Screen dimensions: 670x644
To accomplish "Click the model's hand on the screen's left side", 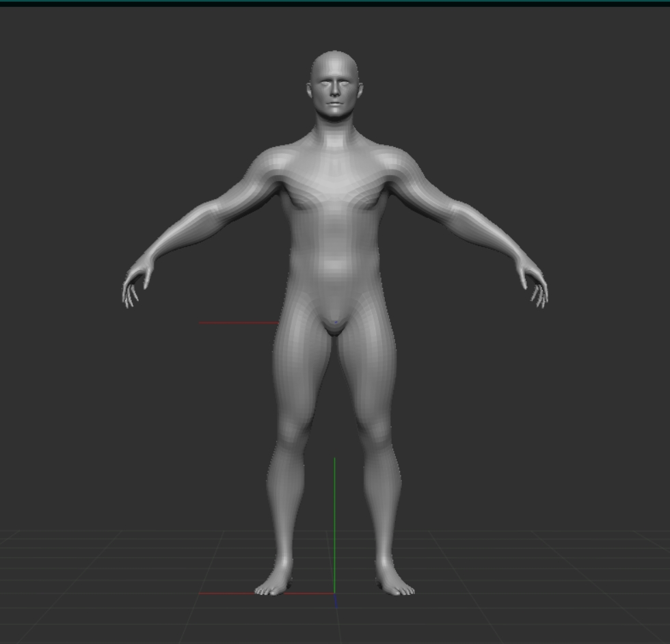I will click(x=137, y=283).
